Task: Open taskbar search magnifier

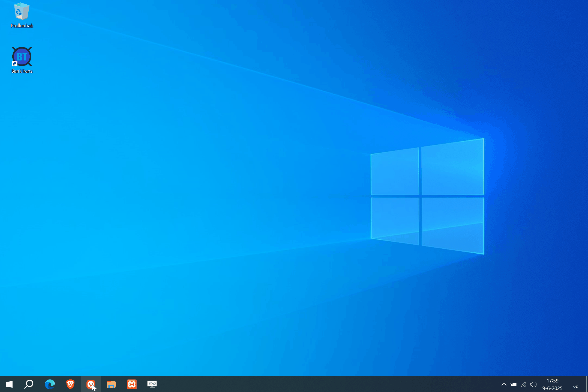Action: tap(29, 384)
